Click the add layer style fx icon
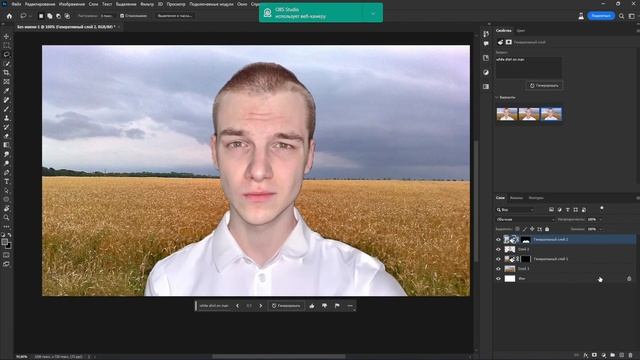Screen dimensions: 640x360 pos(586,356)
